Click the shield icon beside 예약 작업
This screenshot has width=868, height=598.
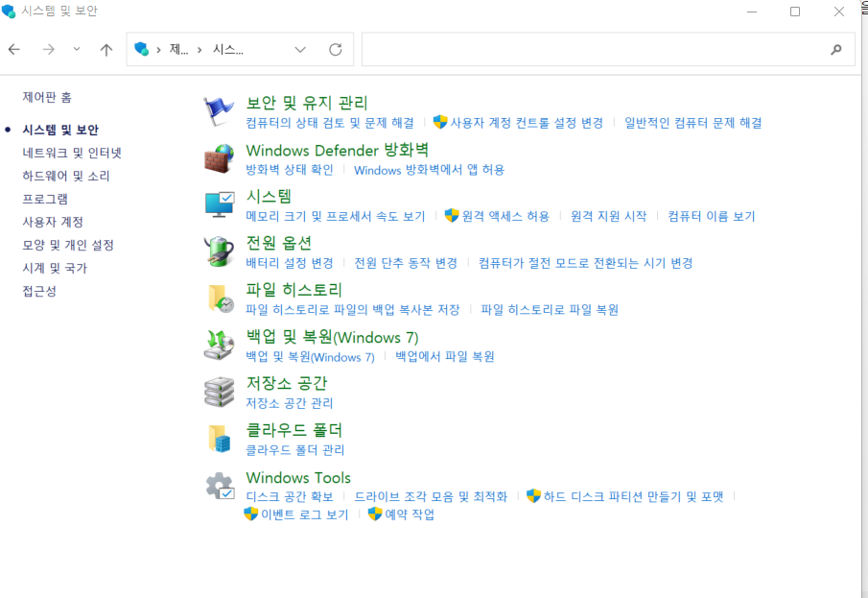(x=375, y=514)
